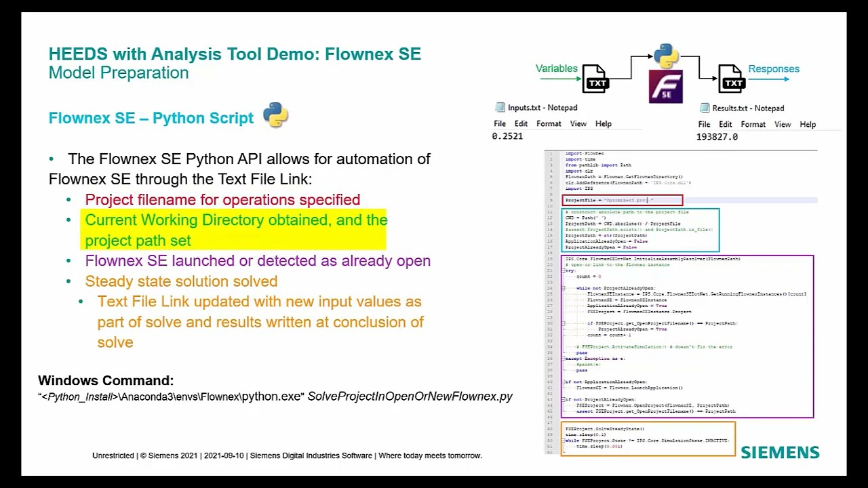
Task: Click the 'ProjectFile =' code line
Action: point(609,200)
